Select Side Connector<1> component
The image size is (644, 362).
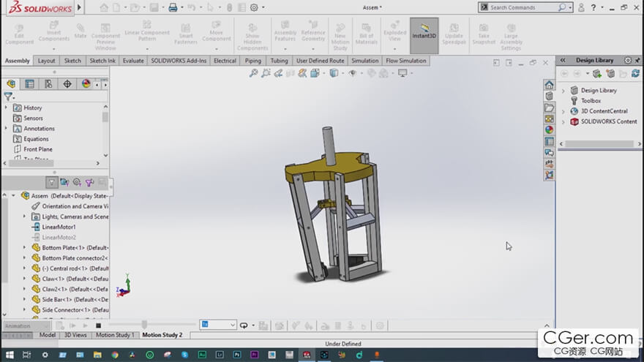(75, 310)
